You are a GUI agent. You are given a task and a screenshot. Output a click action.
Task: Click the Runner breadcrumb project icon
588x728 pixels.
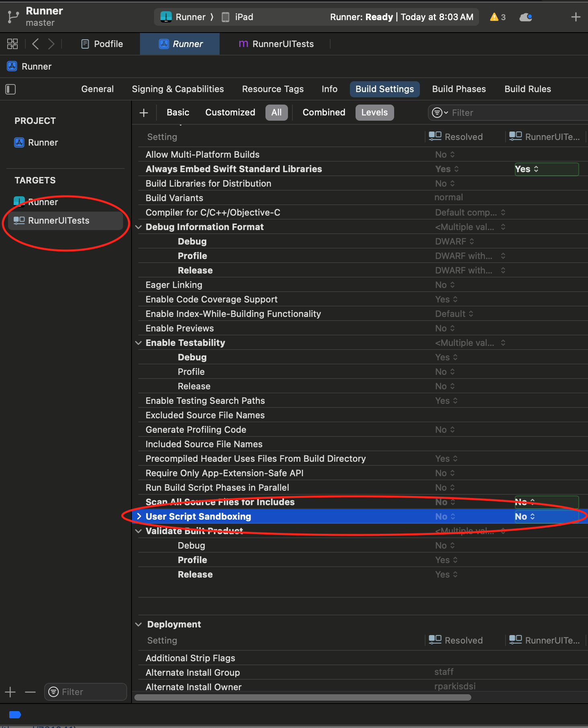pyautogui.click(x=12, y=66)
